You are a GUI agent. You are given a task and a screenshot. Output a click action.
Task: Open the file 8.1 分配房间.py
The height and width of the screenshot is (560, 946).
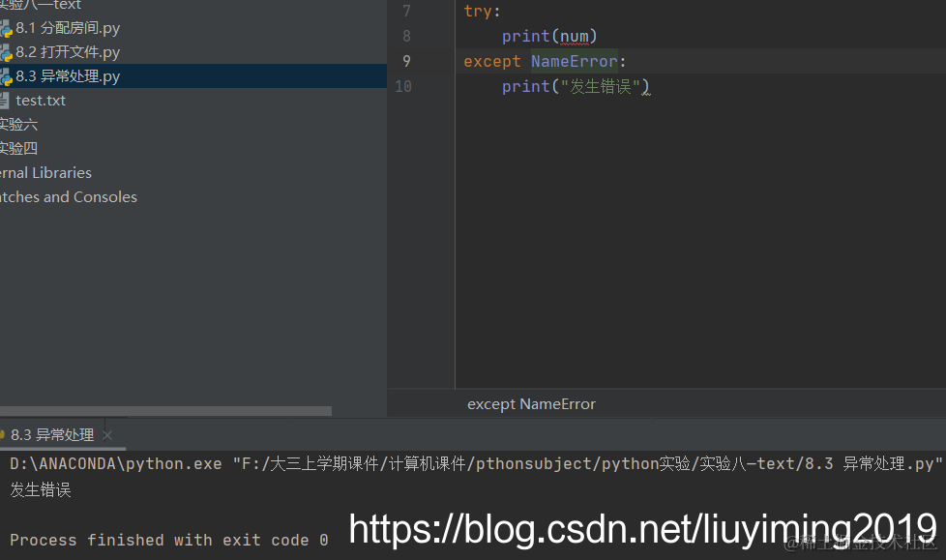tap(68, 28)
